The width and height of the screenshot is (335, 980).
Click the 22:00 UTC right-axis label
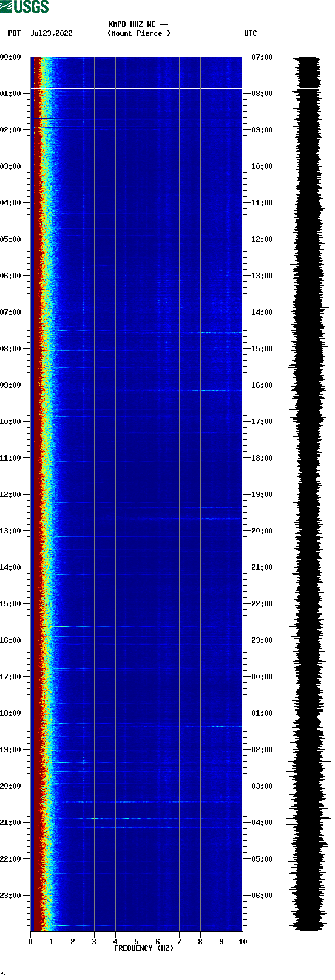pos(262,604)
